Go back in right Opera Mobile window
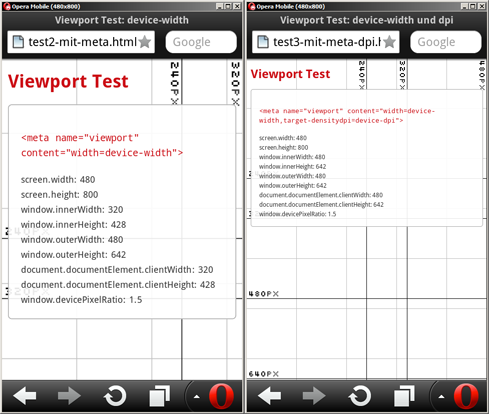Screen dimensions: 489x414 (270, 396)
